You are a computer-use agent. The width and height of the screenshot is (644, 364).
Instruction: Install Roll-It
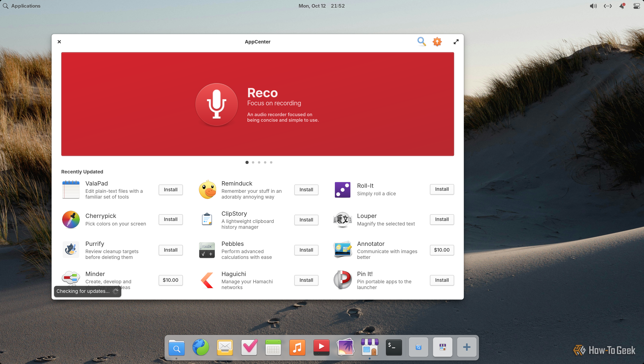pyautogui.click(x=442, y=189)
